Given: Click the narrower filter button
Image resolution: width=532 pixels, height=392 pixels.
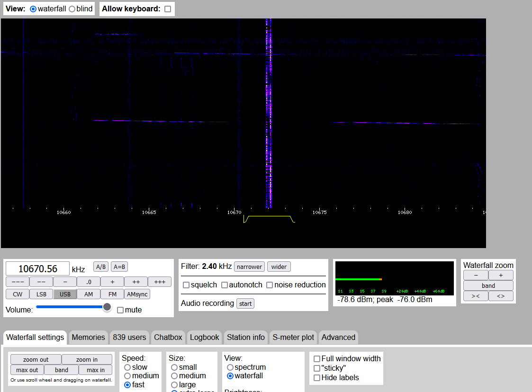Looking at the screenshot, I should [249, 267].
